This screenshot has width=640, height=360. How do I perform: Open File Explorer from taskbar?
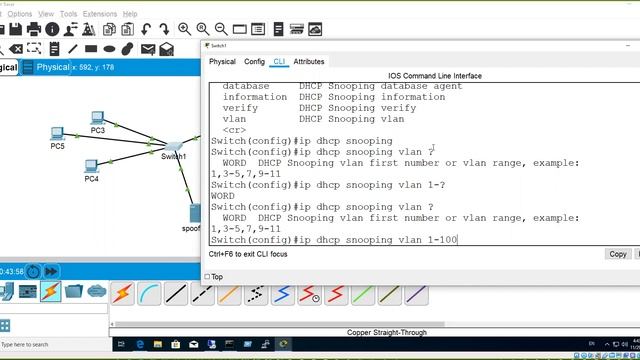[158, 344]
